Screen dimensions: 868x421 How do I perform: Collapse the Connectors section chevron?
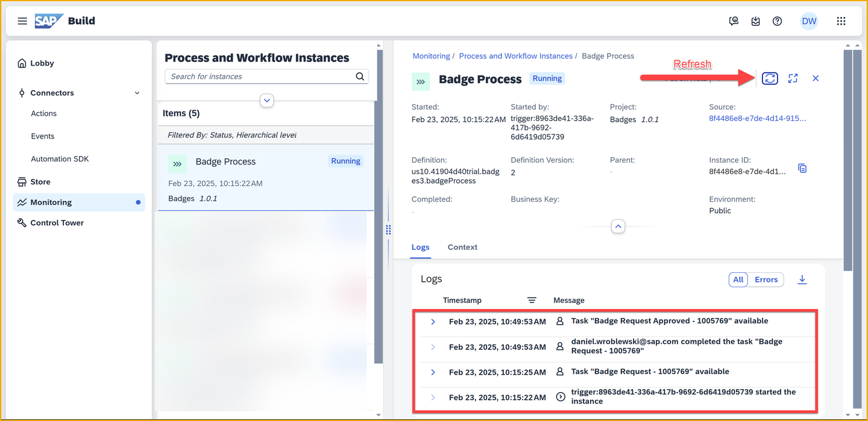[137, 93]
